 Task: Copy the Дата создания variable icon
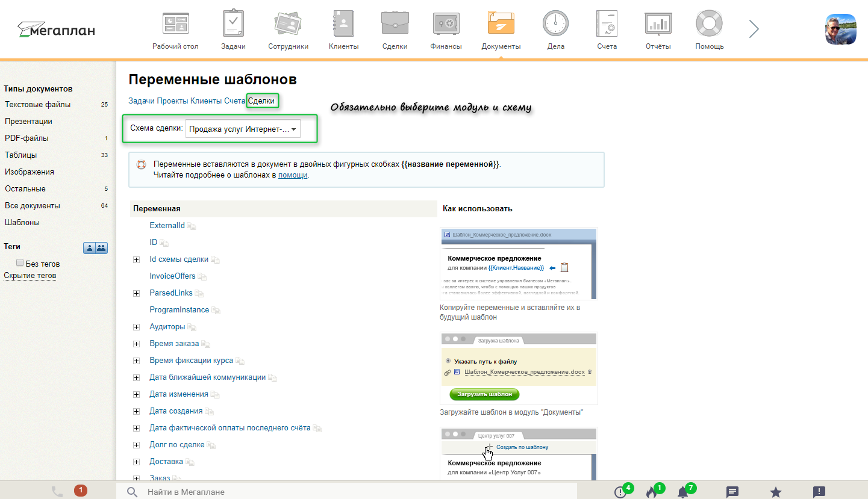pos(209,412)
